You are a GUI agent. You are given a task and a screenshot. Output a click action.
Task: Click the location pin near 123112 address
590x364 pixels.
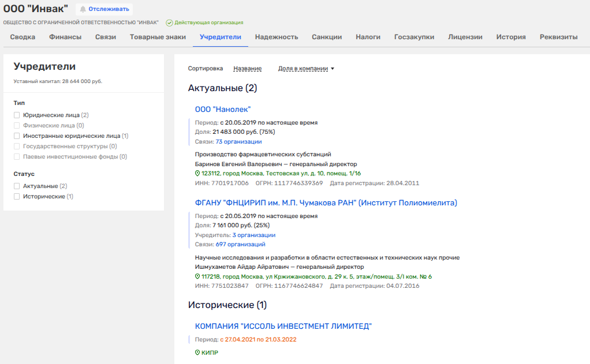pyautogui.click(x=197, y=173)
